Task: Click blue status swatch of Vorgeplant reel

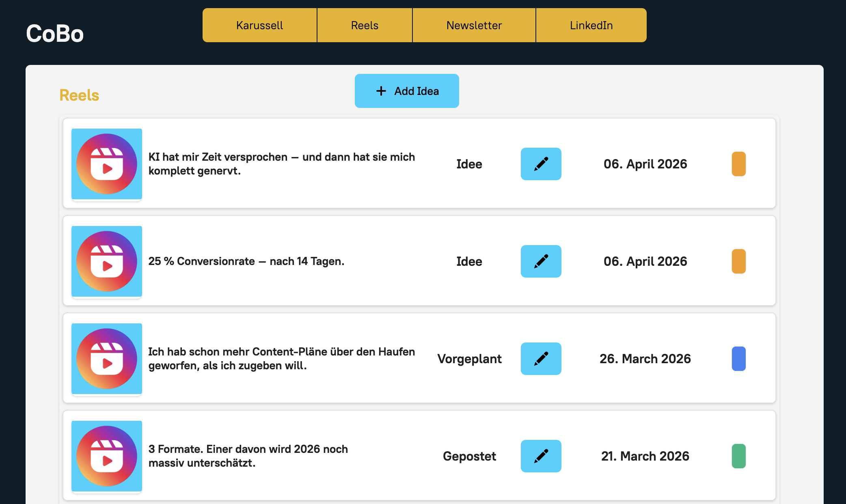Action: point(738,359)
